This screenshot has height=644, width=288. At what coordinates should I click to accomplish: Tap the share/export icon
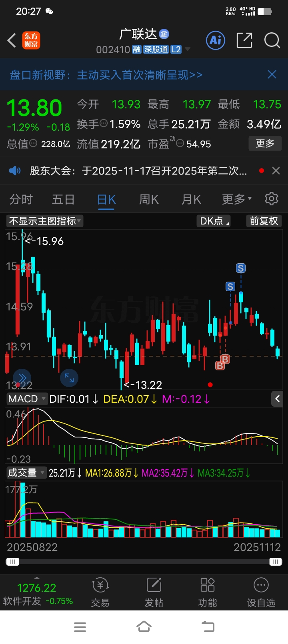point(244,40)
